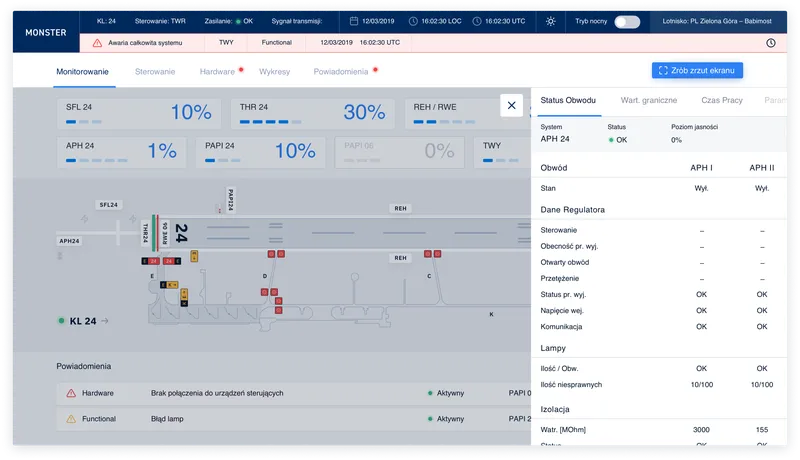Select the Status Obwodu panel tab
Viewport: 800px width, 460px height.
pyautogui.click(x=568, y=100)
